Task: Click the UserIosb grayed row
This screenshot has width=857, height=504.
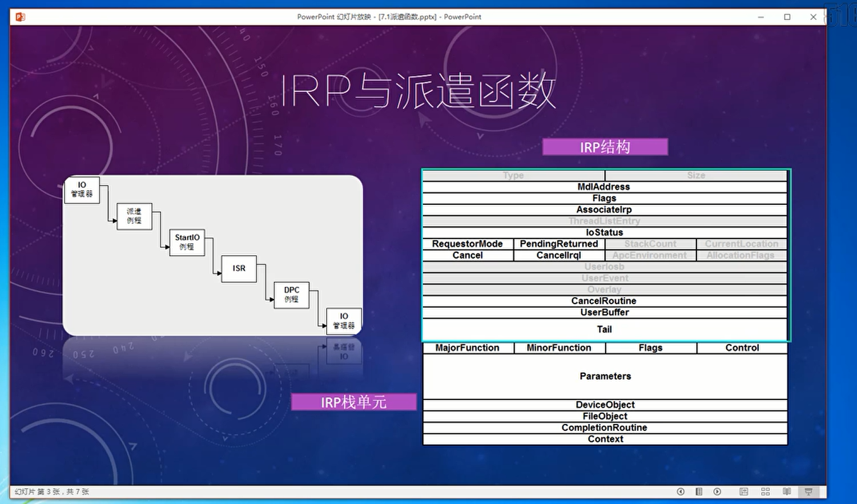Action: click(x=605, y=267)
